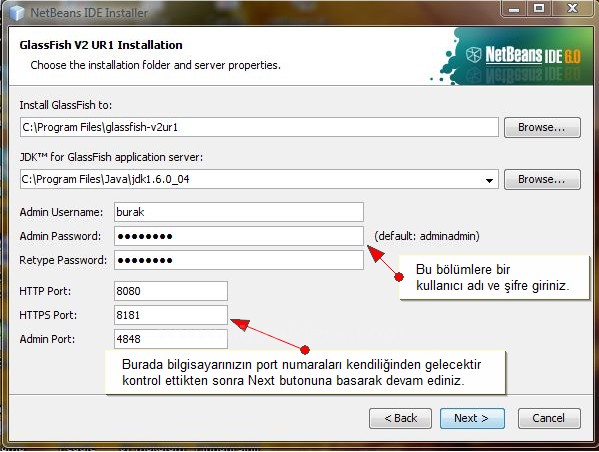
Task: Click the Install GlassFish to path field
Action: pyautogui.click(x=259, y=127)
